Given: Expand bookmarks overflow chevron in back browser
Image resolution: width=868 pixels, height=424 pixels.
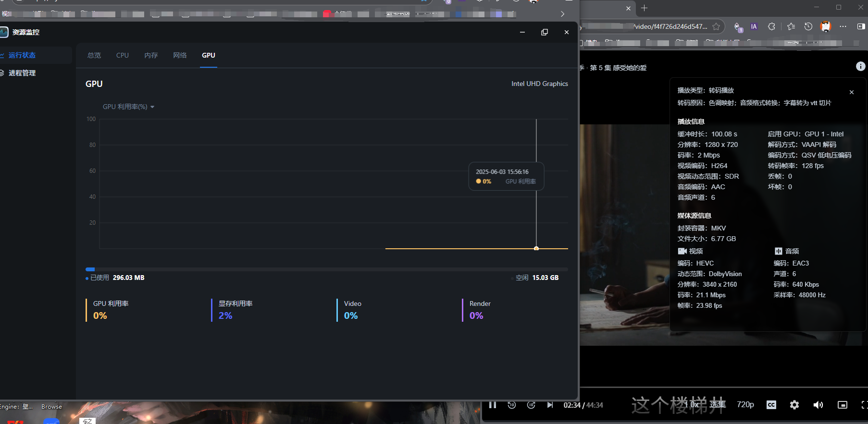Looking at the screenshot, I should [x=562, y=14].
